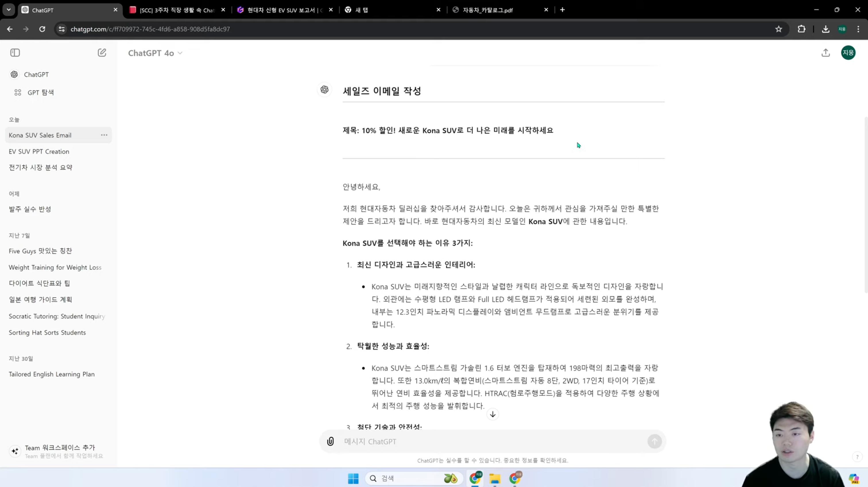This screenshot has width=868, height=487.
Task: Reload the page with refresh icon
Action: coord(42,29)
